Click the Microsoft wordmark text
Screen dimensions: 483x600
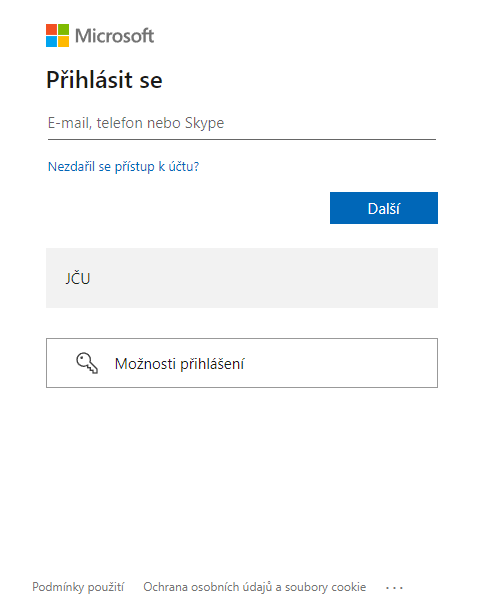(x=114, y=36)
